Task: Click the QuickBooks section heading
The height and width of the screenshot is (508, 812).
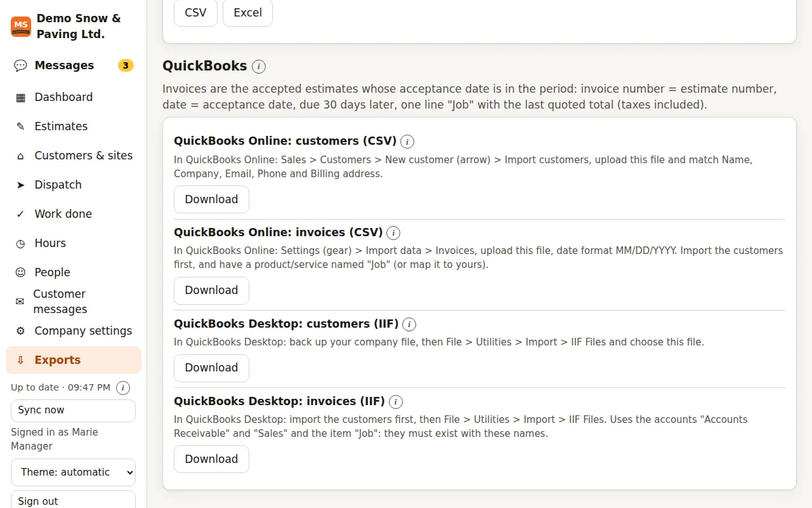Action: click(204, 66)
